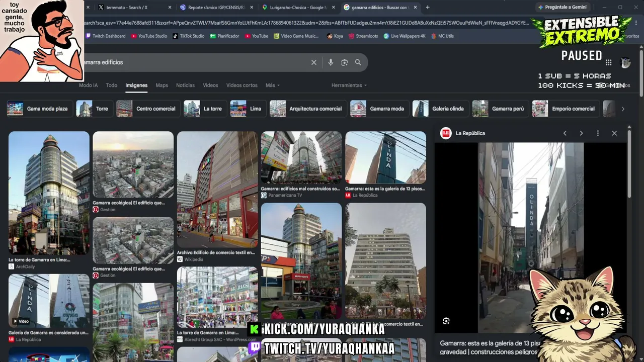Open the Live Wallpapers 4K bookmark
Viewport: 644px width, 362px height.
coord(404,36)
